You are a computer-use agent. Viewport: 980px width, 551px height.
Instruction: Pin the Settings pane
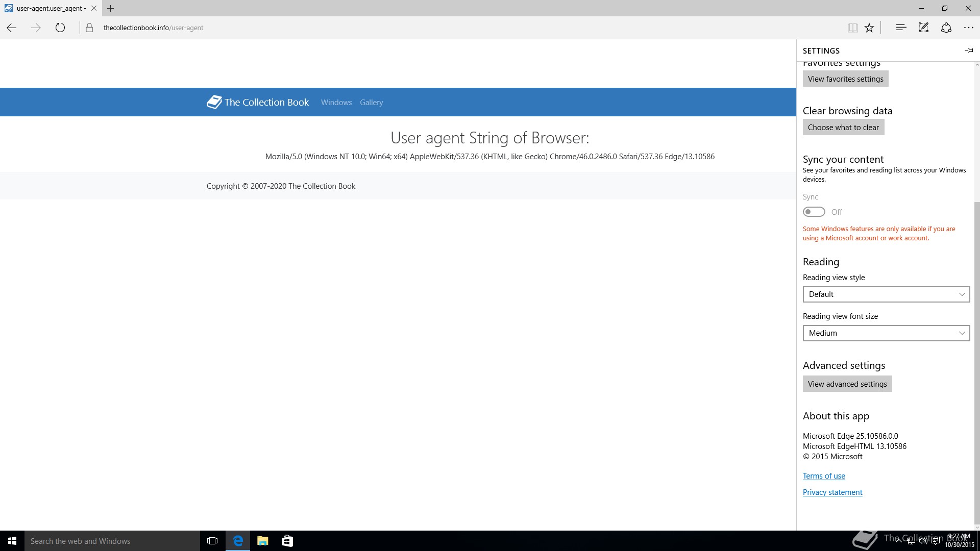point(969,50)
